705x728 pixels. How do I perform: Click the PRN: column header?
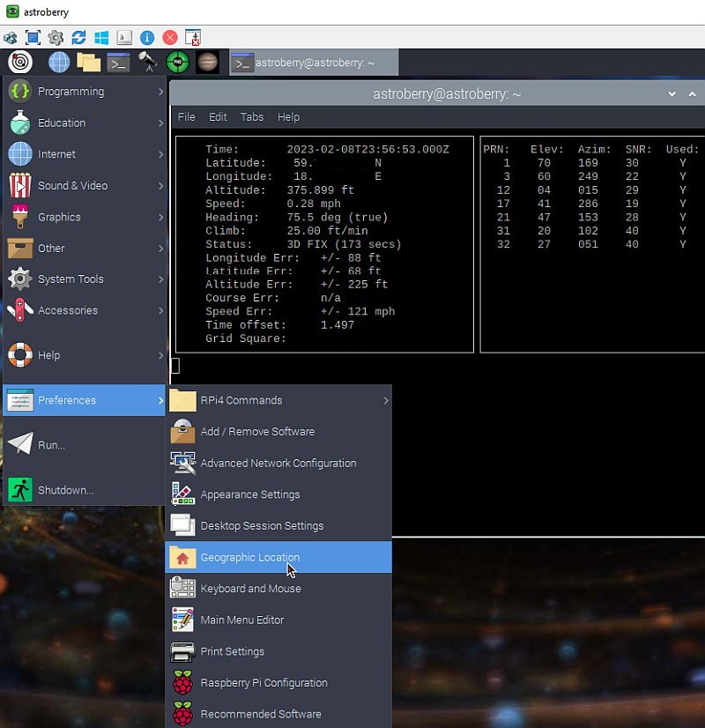[x=496, y=149]
